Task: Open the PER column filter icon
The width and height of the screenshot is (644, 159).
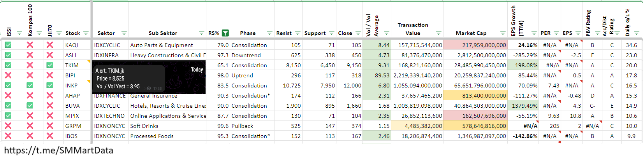Action: click(556, 33)
